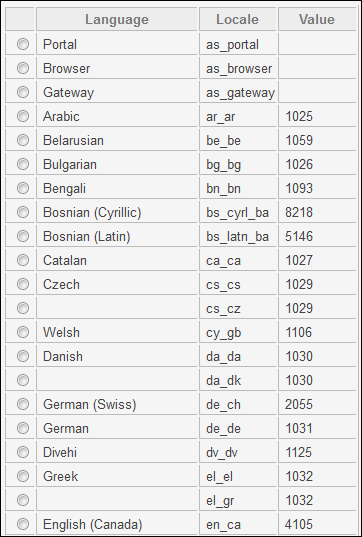Select English (Canada) radio button
The width and height of the screenshot is (362, 537).
pos(23,524)
